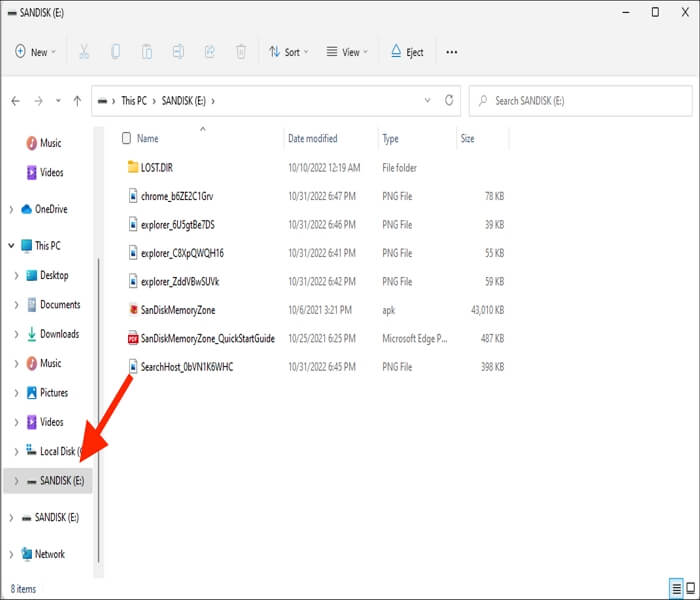Click the Eject button
The width and height of the screenshot is (700, 600).
[407, 52]
